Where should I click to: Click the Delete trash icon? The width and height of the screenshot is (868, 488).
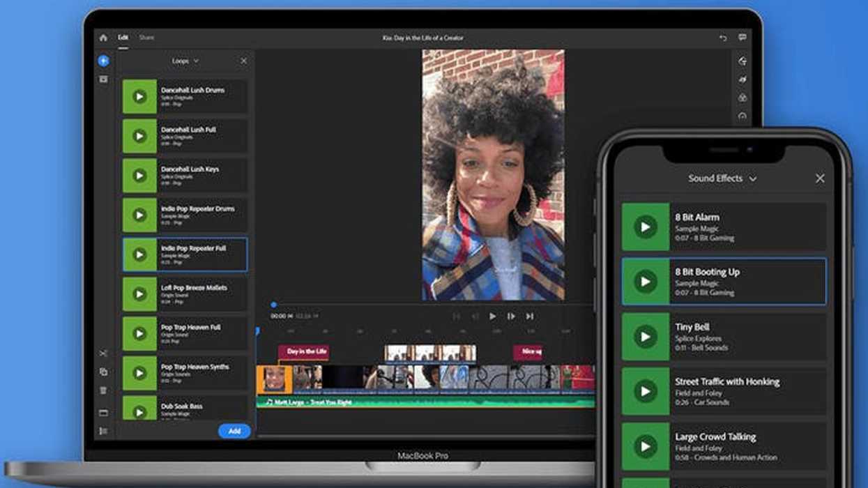click(103, 391)
